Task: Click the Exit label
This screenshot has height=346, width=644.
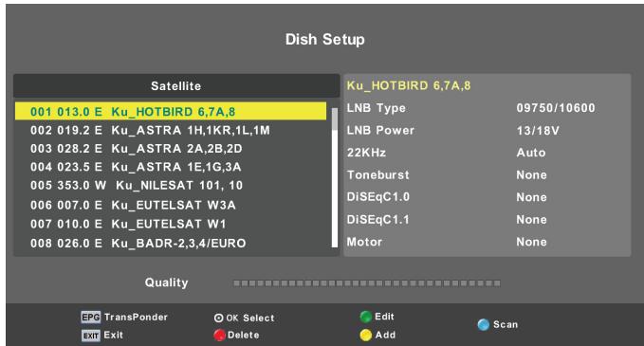Action: [x=114, y=335]
